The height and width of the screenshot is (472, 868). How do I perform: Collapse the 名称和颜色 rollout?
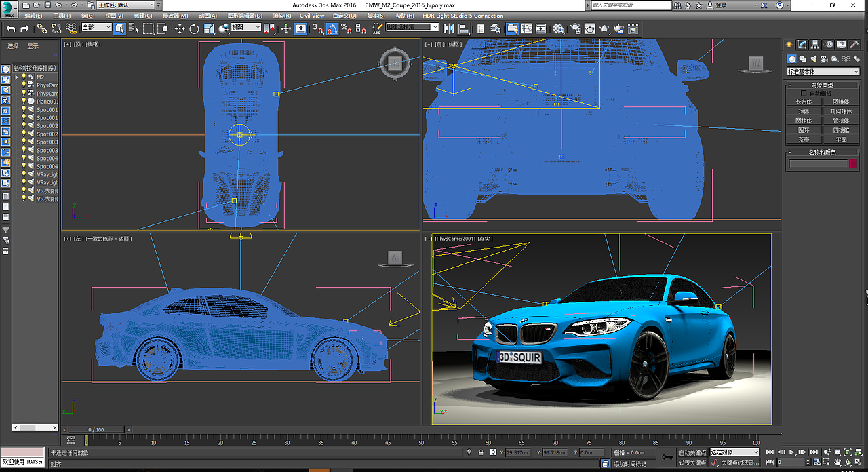(822, 152)
